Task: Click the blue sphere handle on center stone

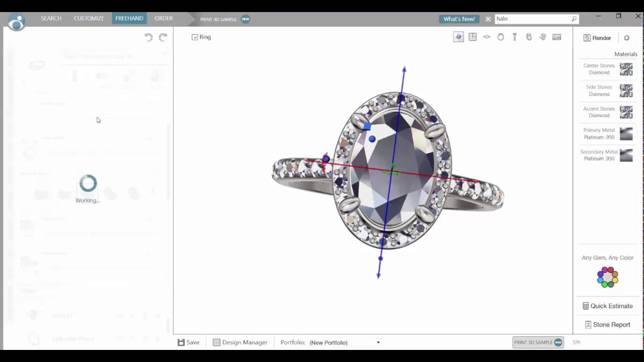Action: tap(372, 139)
